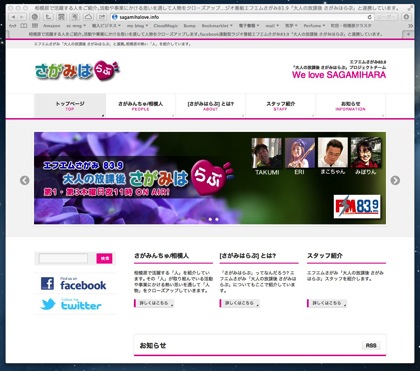Open Top Sites grid icon

click(35, 26)
